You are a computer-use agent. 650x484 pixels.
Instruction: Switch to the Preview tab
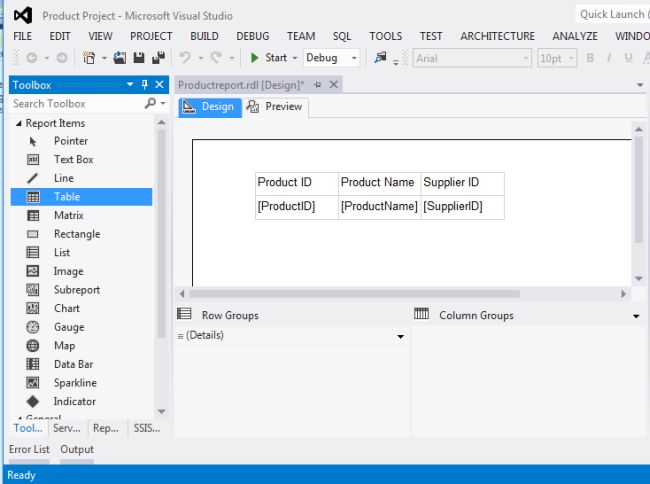[275, 107]
